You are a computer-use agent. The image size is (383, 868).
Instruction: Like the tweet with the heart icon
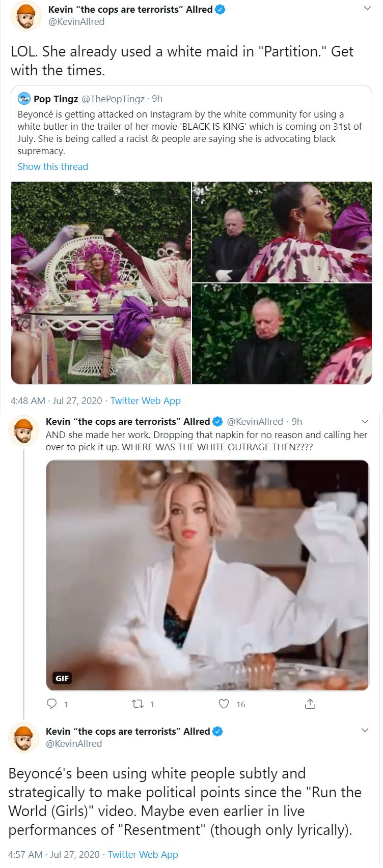[224, 704]
